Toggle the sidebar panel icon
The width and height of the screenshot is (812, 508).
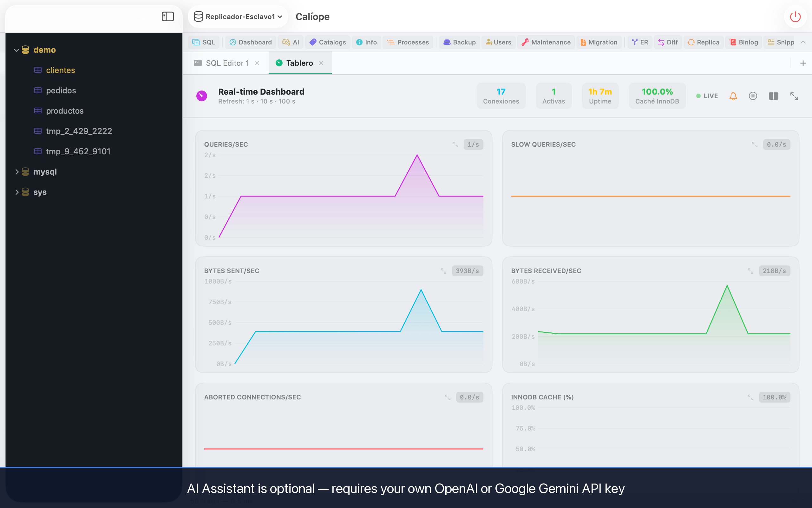coord(167,17)
